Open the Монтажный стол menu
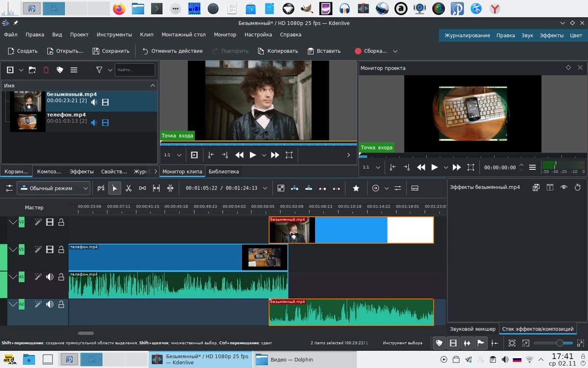 [x=184, y=35]
